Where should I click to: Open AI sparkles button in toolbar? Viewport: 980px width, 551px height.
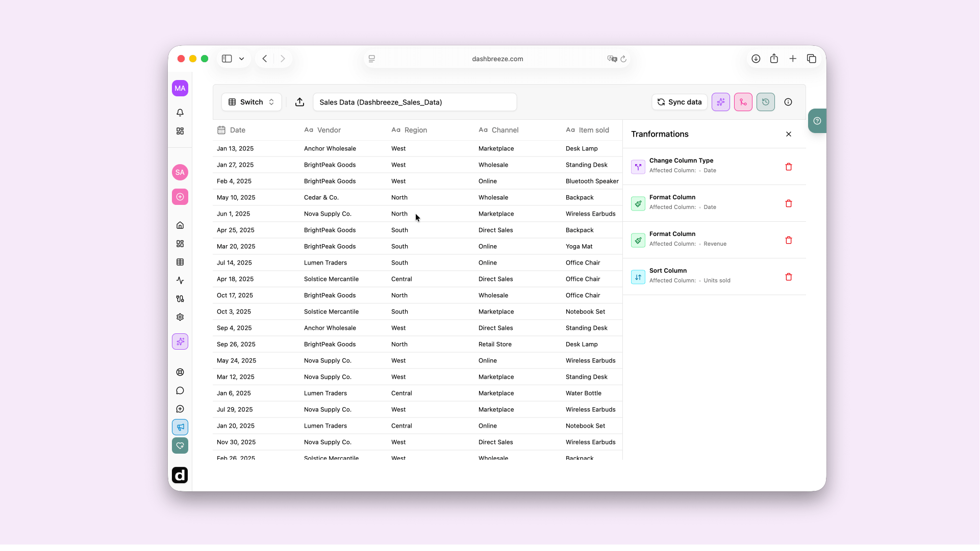(721, 102)
